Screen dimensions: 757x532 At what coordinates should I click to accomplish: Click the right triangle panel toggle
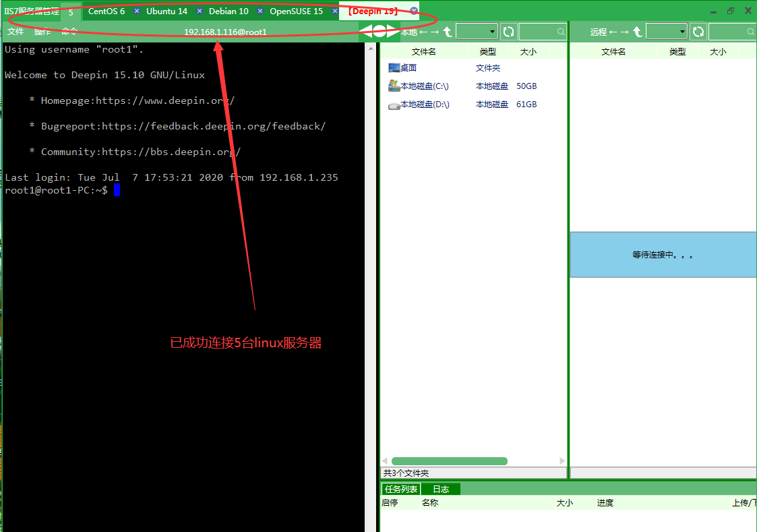(393, 32)
